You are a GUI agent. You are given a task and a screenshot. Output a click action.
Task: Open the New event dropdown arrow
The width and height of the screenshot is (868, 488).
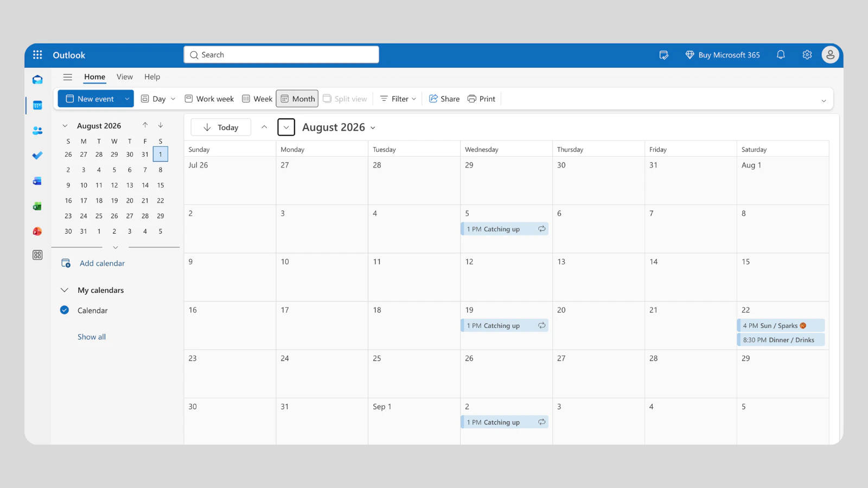[x=127, y=99]
